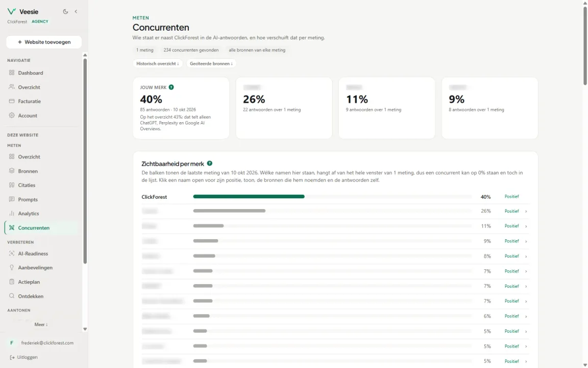The image size is (588, 368).
Task: Expand the Meer sidebar section
Action: 41,325
